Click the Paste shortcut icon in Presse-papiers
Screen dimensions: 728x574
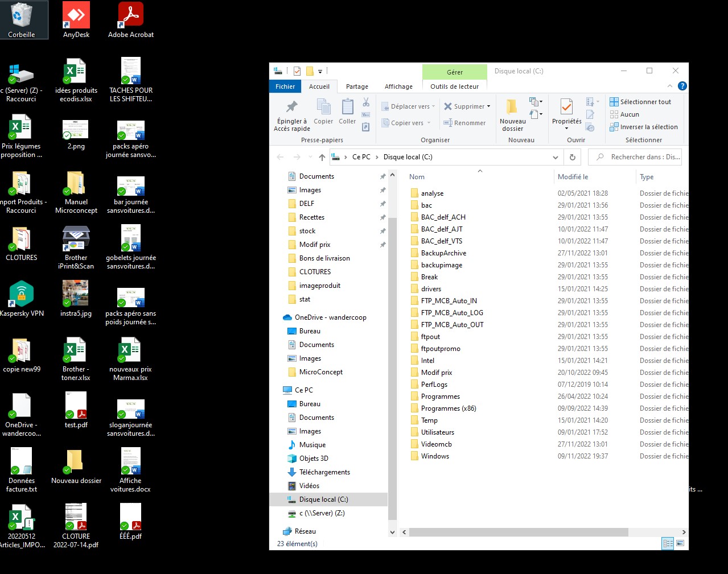pos(366,127)
